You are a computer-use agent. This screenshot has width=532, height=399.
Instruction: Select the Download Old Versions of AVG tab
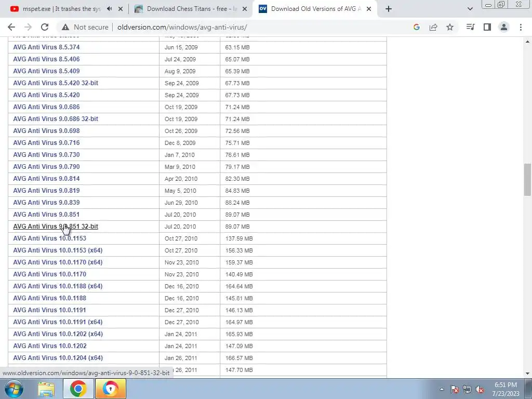[315, 9]
